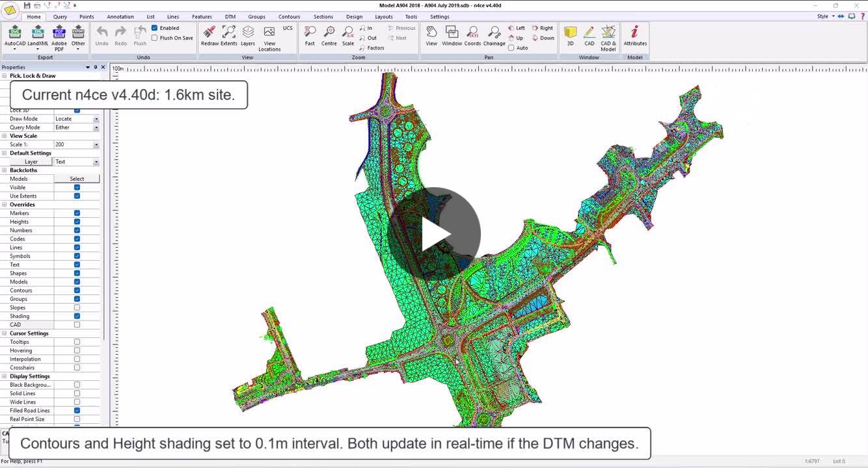
Task: Zoom In using the ribbon
Action: pos(366,29)
